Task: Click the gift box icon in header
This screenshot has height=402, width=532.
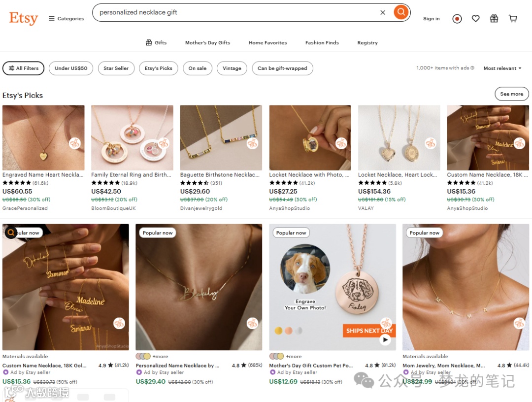Action: (494, 19)
